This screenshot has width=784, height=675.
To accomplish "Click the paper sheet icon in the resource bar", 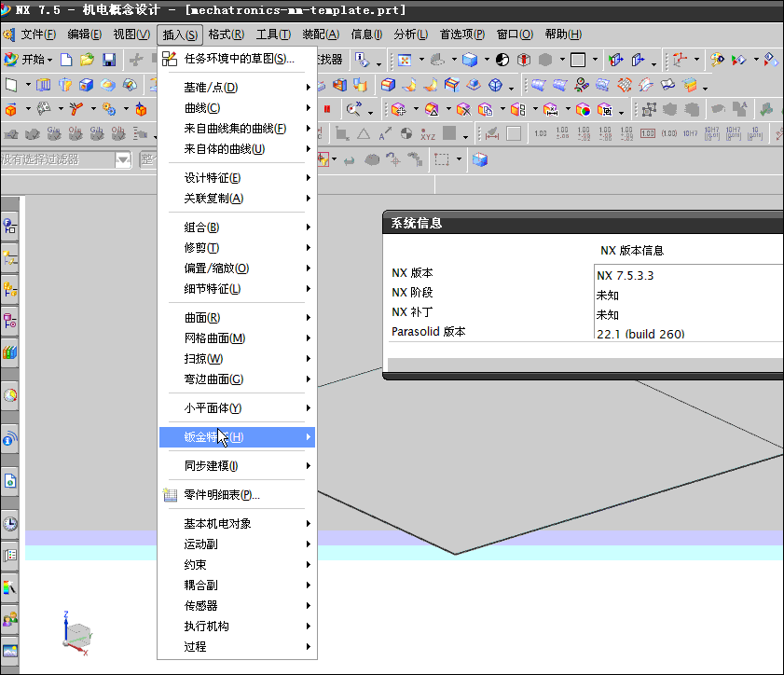I will pyautogui.click(x=10, y=481).
